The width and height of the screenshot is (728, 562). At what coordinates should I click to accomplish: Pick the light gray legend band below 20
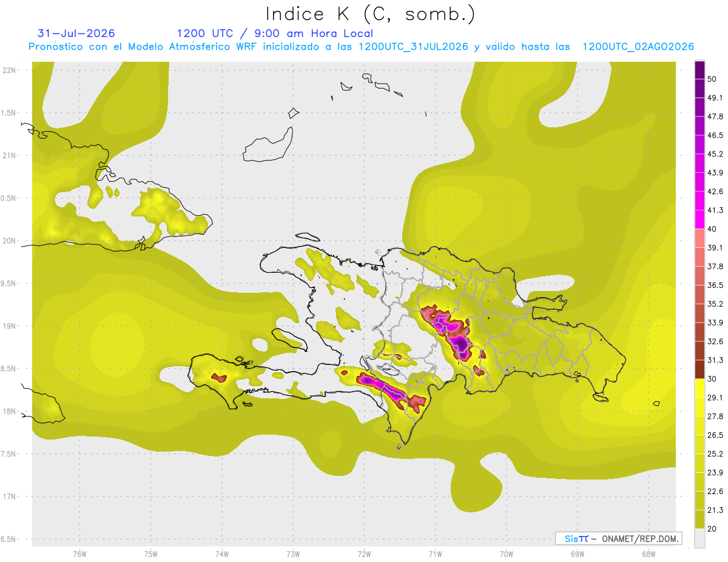(x=699, y=538)
